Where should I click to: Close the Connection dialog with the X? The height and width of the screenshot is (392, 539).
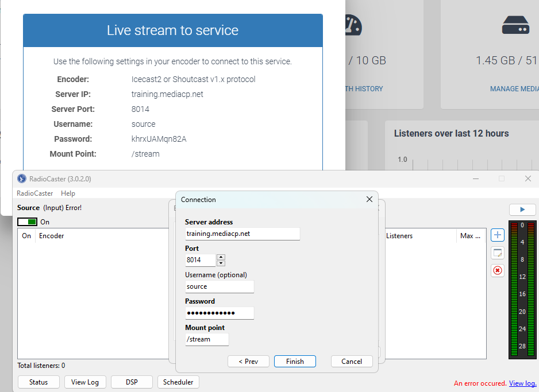pyautogui.click(x=369, y=199)
